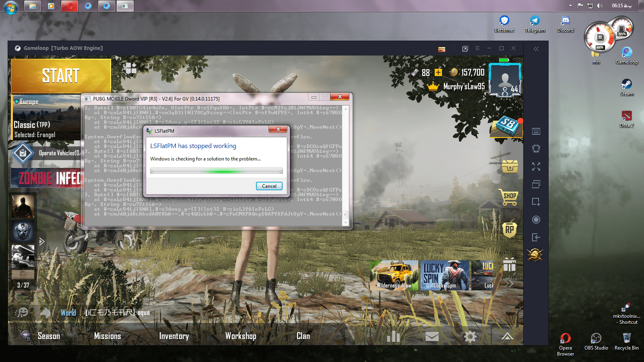This screenshot has height=362, width=644.
Task: Open the supply crate icon
Action: (x=510, y=166)
